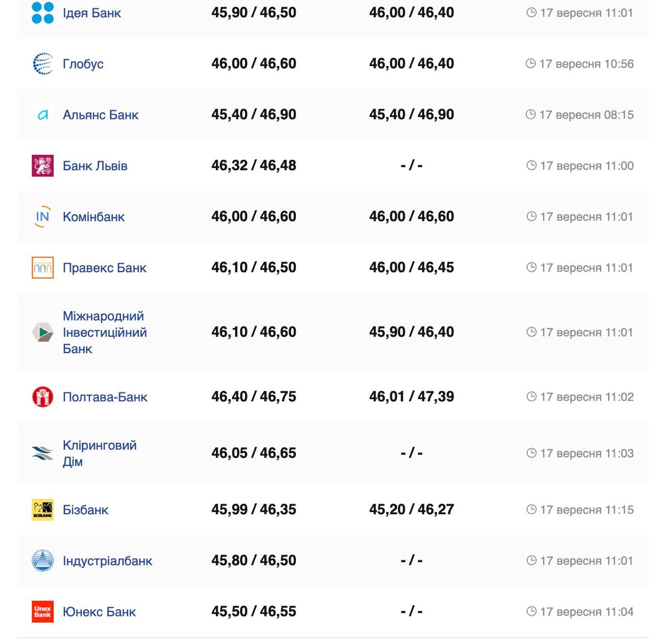Viewport: 654px width, 644px height.
Task: Click the Unex Bank red logo
Action: point(42,611)
